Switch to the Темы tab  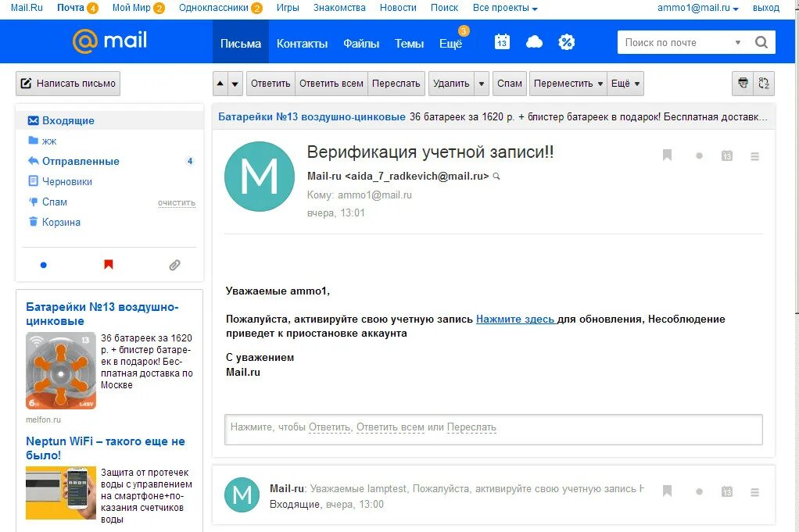pos(409,43)
